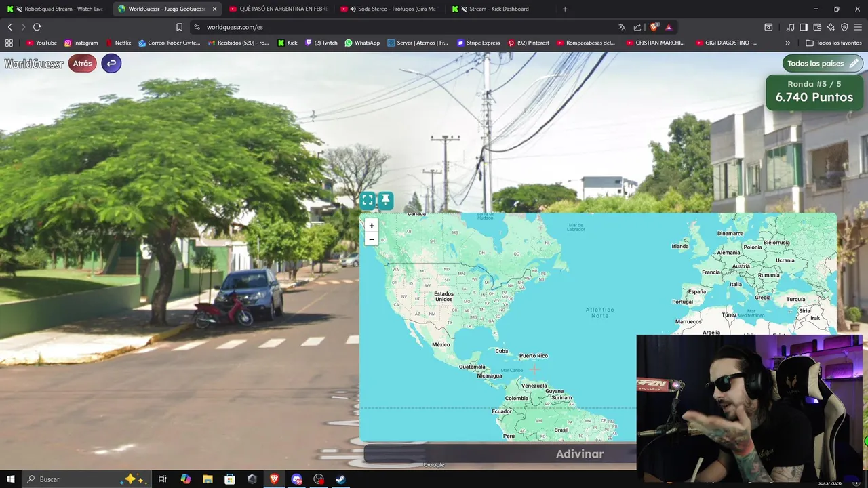The height and width of the screenshot is (488, 868).
Task: Open Discord from the taskbar
Action: tap(296, 479)
